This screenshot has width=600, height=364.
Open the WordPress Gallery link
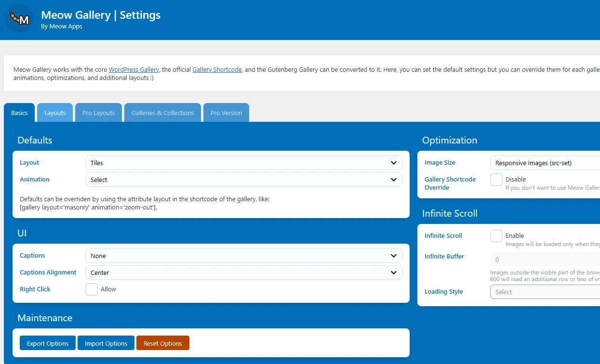pyautogui.click(x=133, y=70)
